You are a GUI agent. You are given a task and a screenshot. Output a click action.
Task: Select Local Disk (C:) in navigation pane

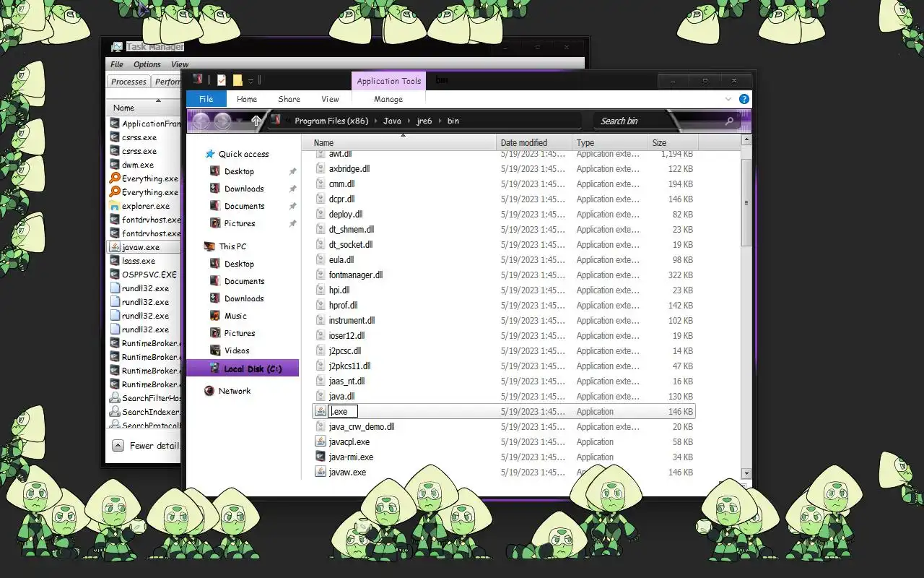coord(243,368)
